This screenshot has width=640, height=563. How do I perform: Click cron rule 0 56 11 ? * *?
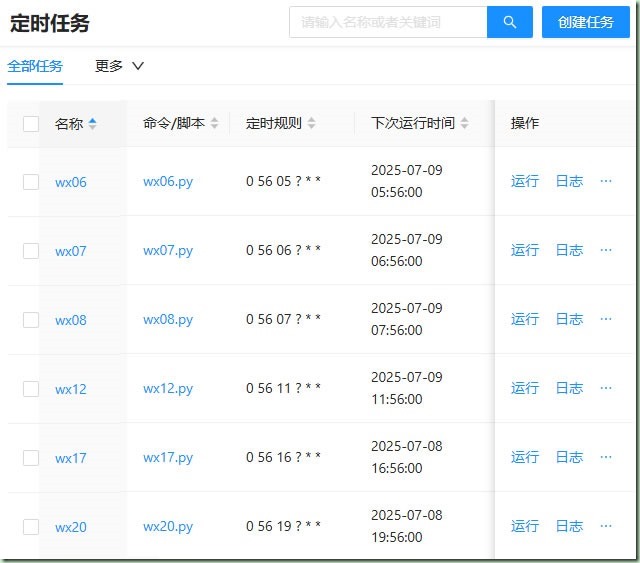point(283,388)
